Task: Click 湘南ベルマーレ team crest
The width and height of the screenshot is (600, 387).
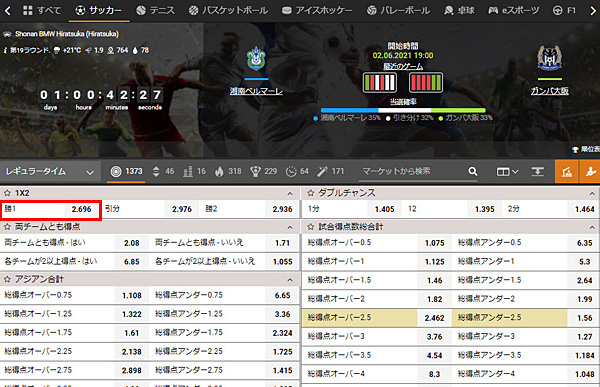Action: coord(256,59)
